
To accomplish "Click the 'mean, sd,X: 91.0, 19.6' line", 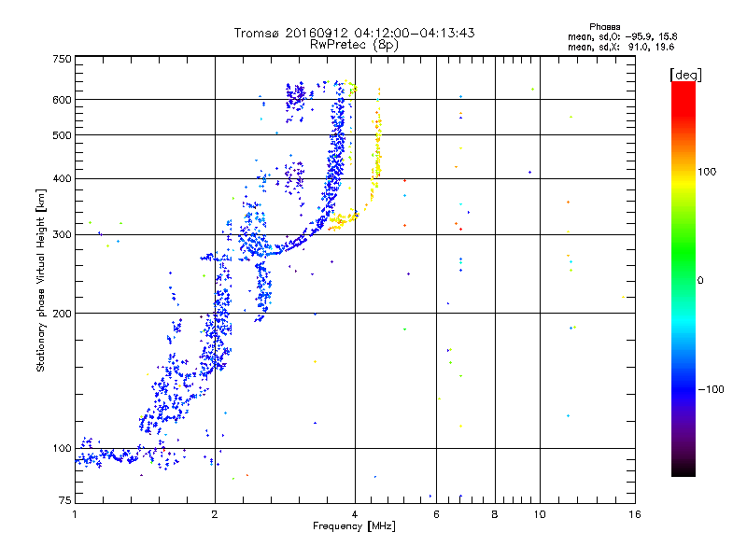I will click(621, 47).
